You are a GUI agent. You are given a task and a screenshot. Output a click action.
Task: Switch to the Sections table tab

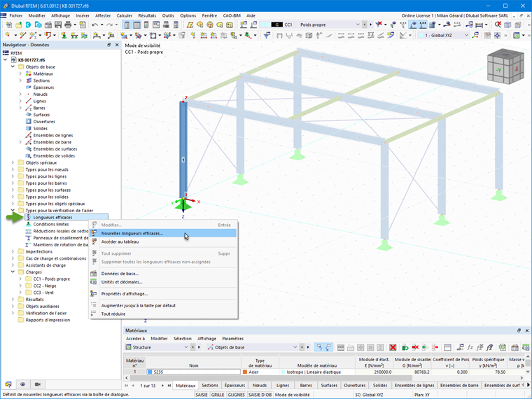pyautogui.click(x=210, y=386)
